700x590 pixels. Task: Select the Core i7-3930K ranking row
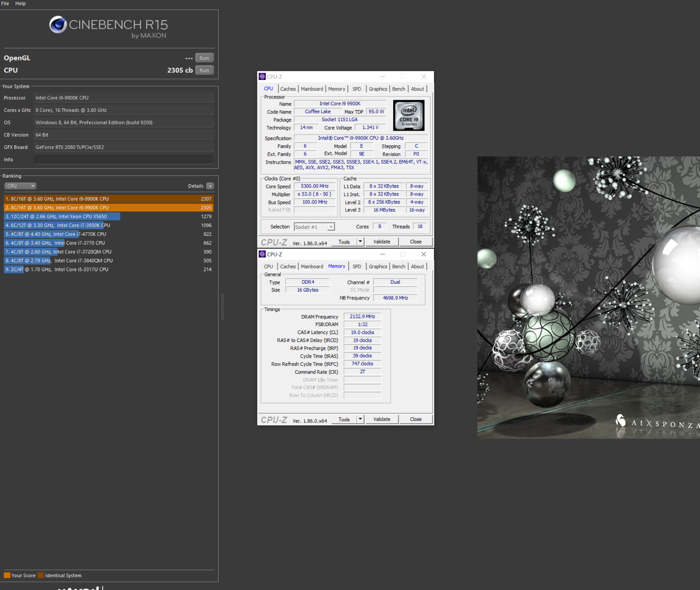[x=108, y=225]
